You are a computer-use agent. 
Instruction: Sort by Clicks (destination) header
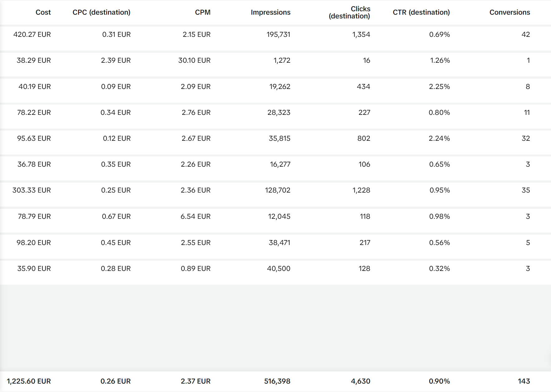[349, 12]
